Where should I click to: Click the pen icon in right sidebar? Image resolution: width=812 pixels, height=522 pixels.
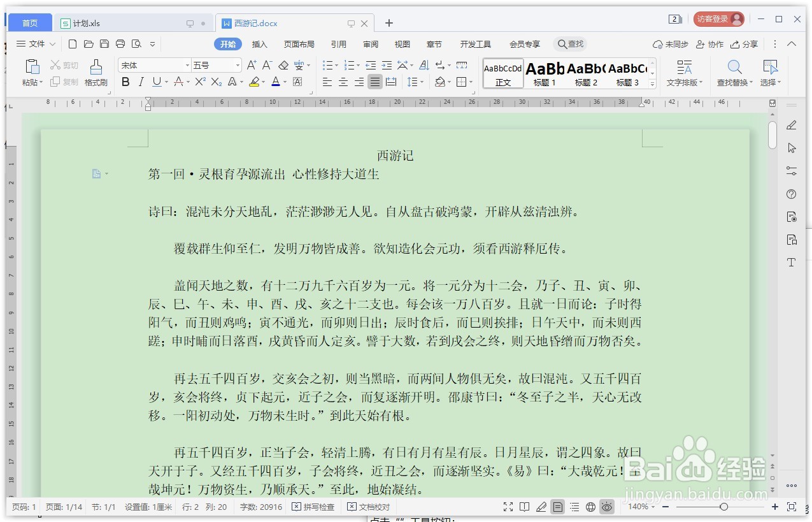click(x=792, y=125)
